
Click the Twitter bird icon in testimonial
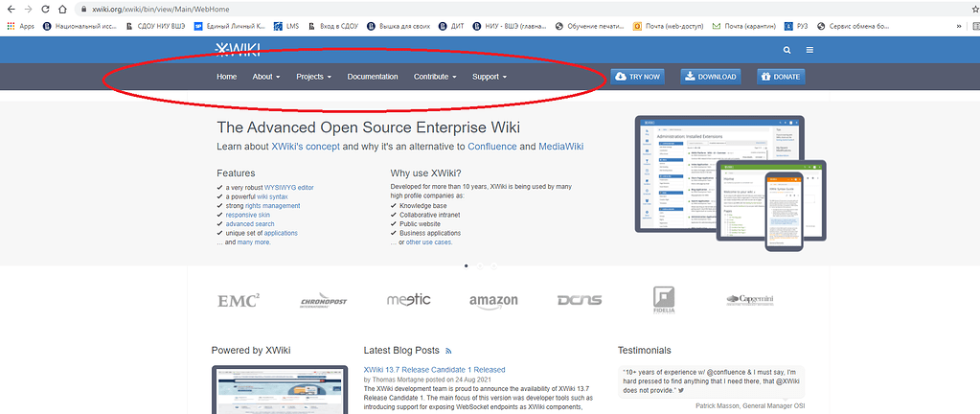pos(680,391)
